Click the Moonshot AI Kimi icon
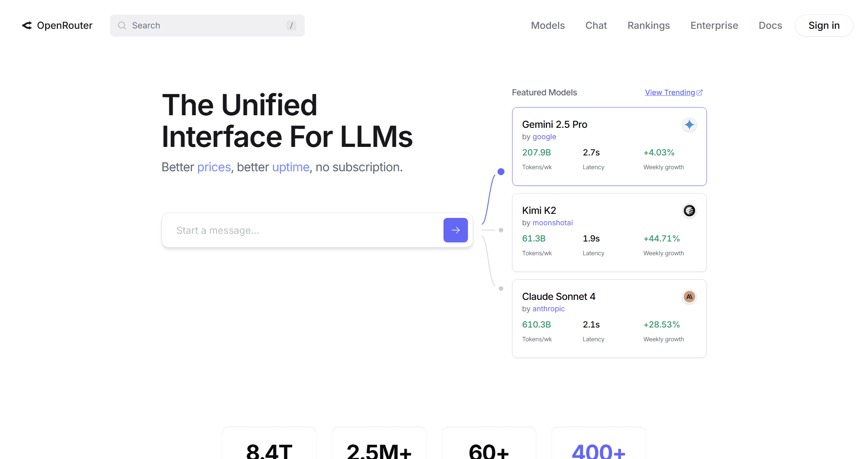 point(689,211)
